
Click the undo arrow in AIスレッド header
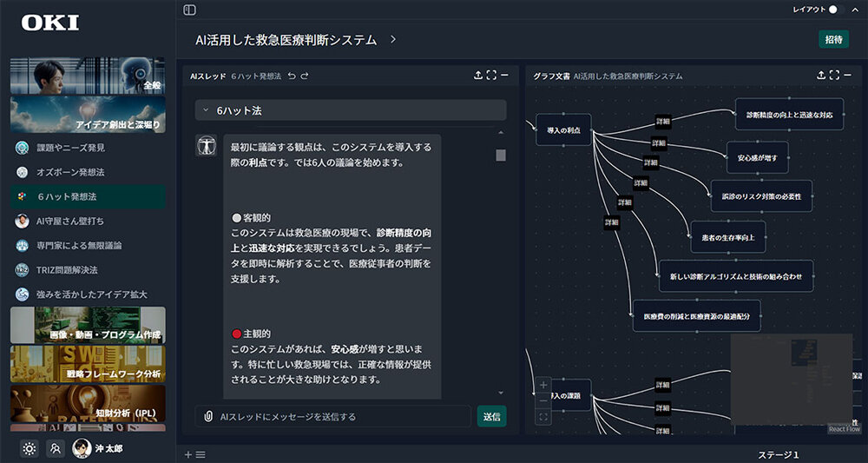[x=292, y=76]
